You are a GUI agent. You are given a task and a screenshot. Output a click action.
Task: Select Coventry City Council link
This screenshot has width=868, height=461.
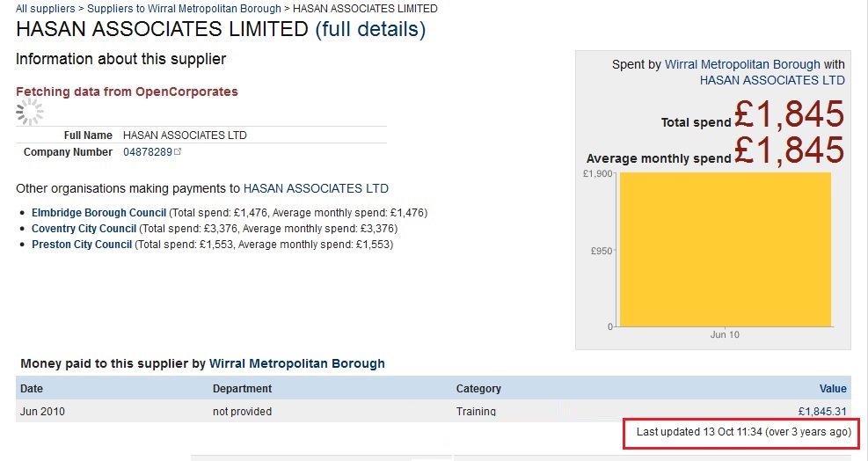pos(84,229)
